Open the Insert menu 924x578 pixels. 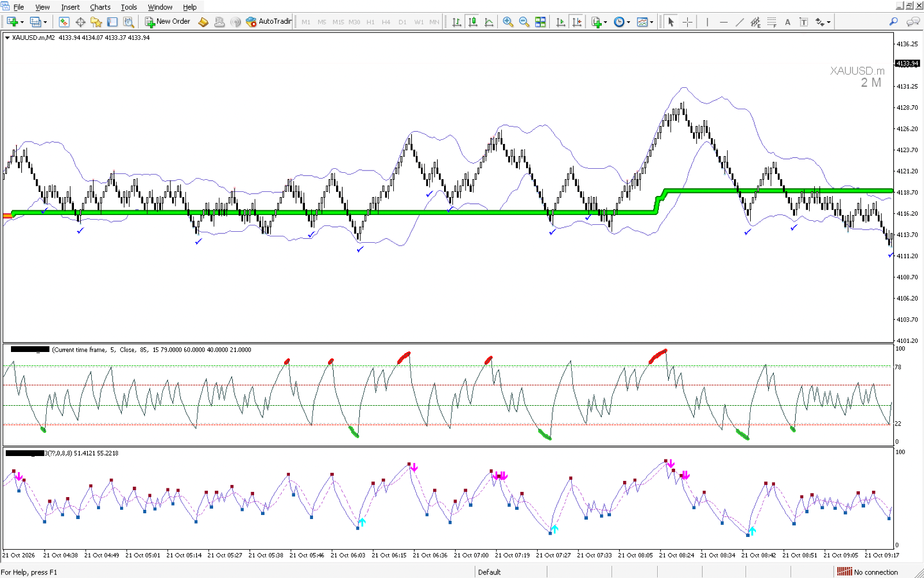tap(70, 7)
